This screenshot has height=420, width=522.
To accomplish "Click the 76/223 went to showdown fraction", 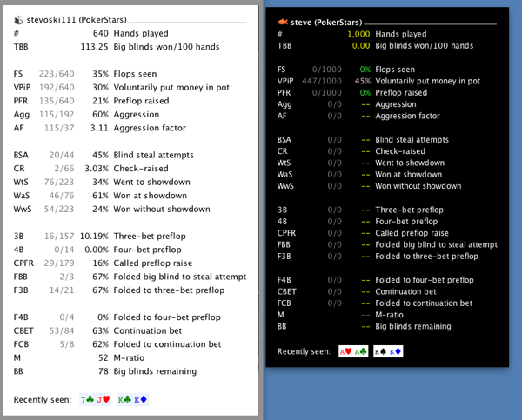I will [x=59, y=182].
